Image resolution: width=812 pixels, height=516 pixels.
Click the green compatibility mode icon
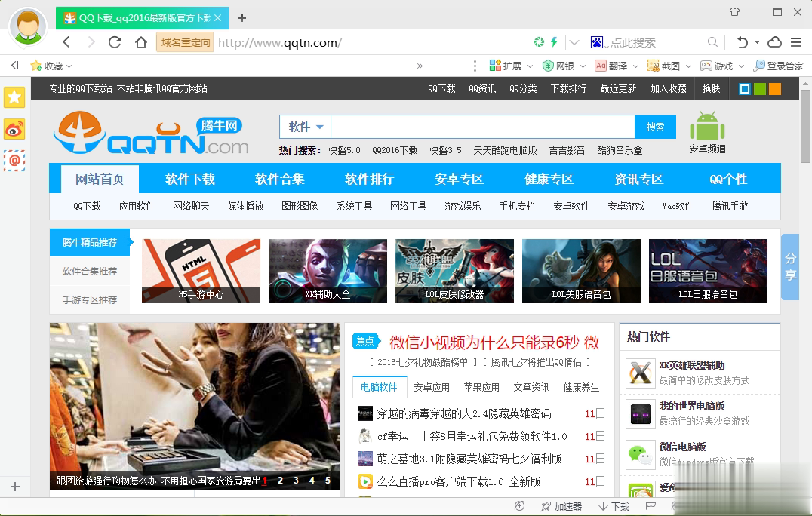click(539, 42)
